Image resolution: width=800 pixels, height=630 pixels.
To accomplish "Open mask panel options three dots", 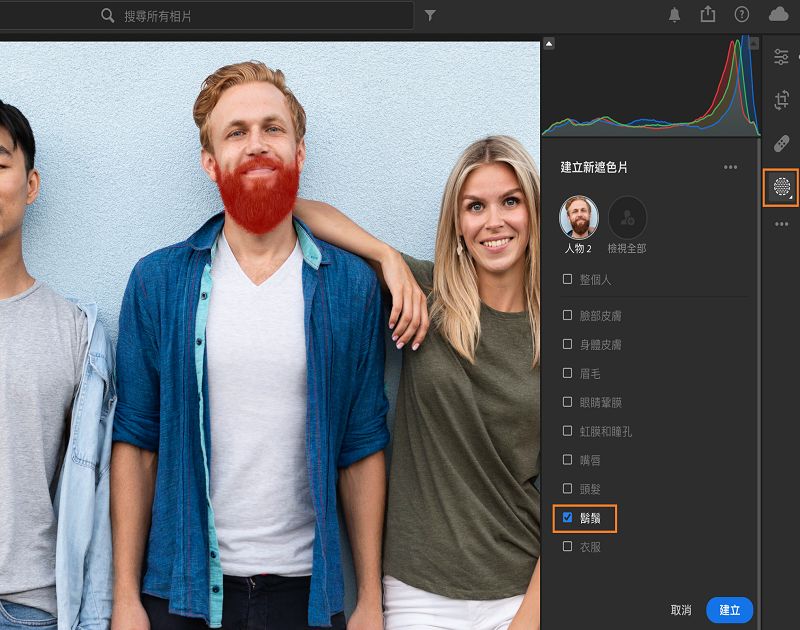I will coord(730,167).
